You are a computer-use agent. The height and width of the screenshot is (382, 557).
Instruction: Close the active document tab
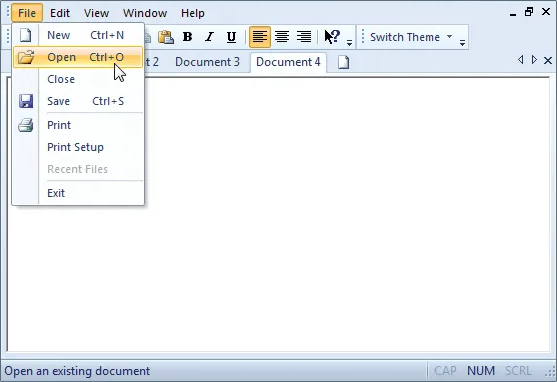[548, 60]
